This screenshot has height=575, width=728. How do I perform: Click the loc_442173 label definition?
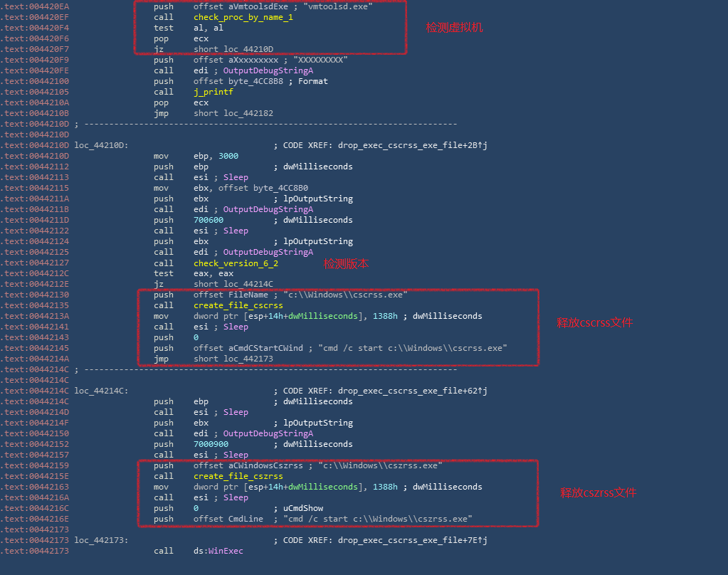pos(101,540)
